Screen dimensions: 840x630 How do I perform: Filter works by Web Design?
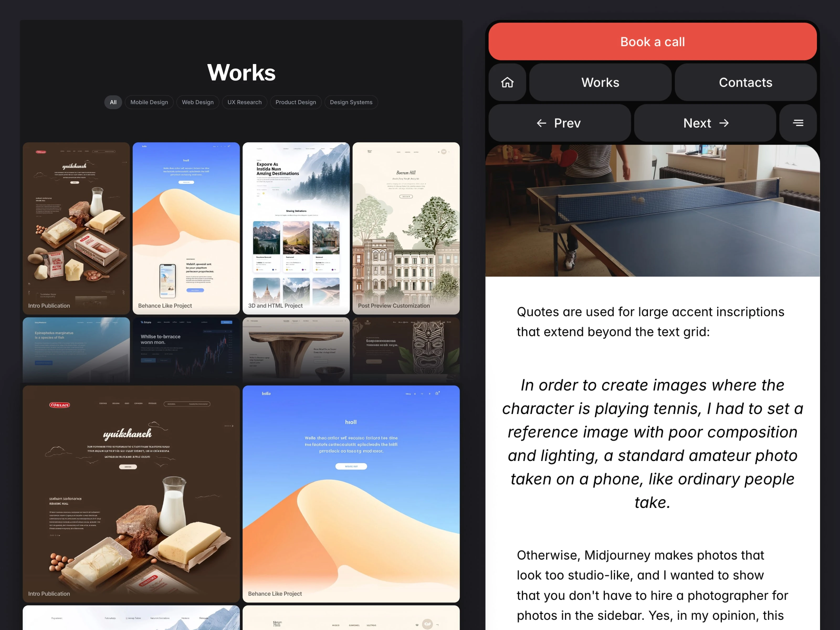tap(197, 102)
